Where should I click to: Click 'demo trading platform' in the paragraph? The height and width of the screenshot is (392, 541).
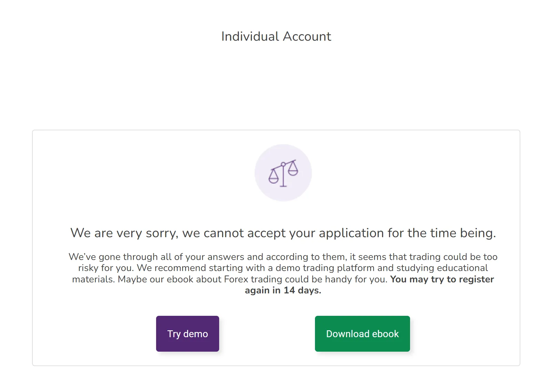click(x=325, y=268)
